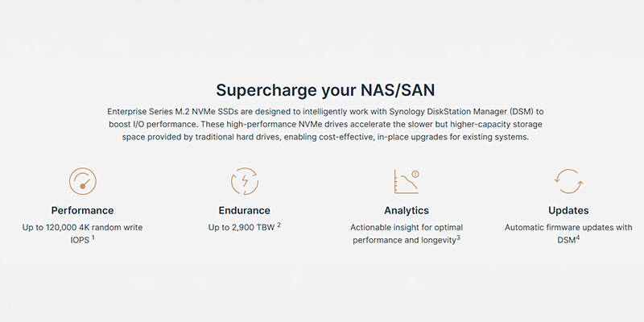
Task: Select the Updates heading
Action: [x=568, y=211]
